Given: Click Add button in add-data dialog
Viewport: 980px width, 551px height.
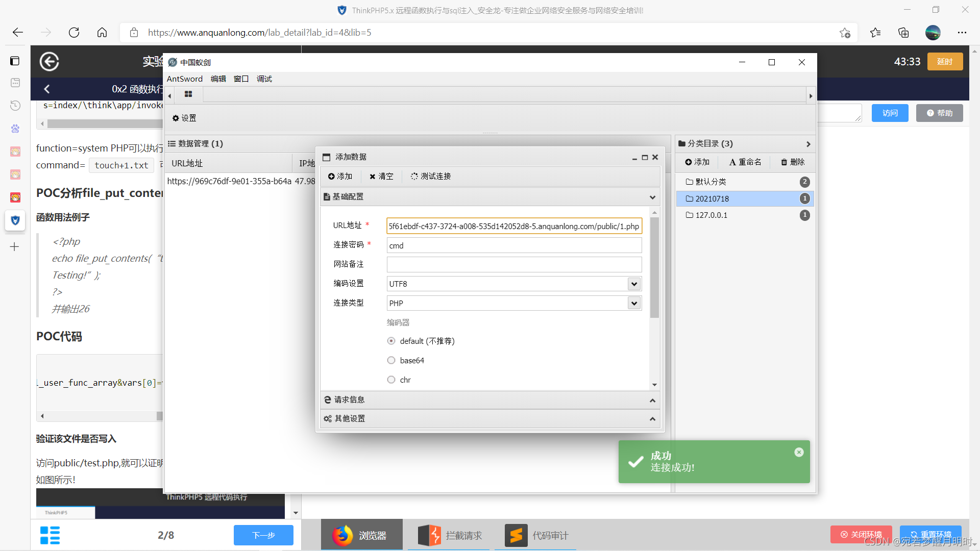Looking at the screenshot, I should point(340,177).
